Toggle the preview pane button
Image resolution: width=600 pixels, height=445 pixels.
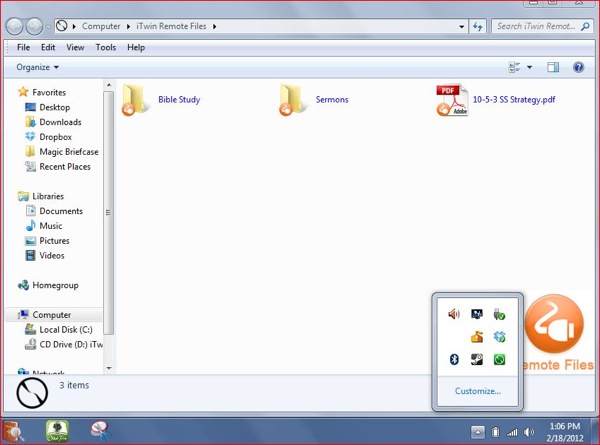pos(553,67)
